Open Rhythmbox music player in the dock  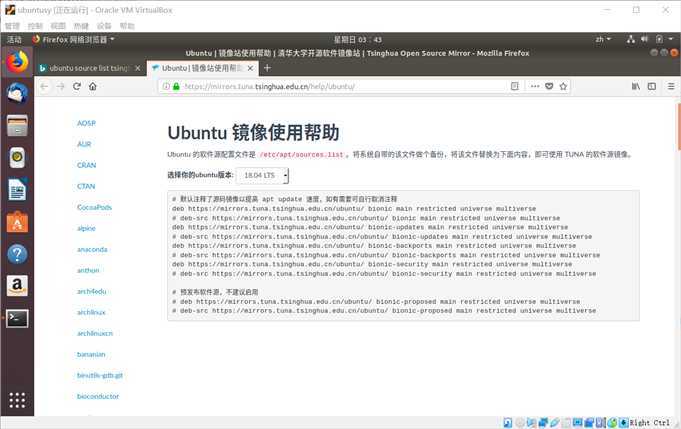17,157
